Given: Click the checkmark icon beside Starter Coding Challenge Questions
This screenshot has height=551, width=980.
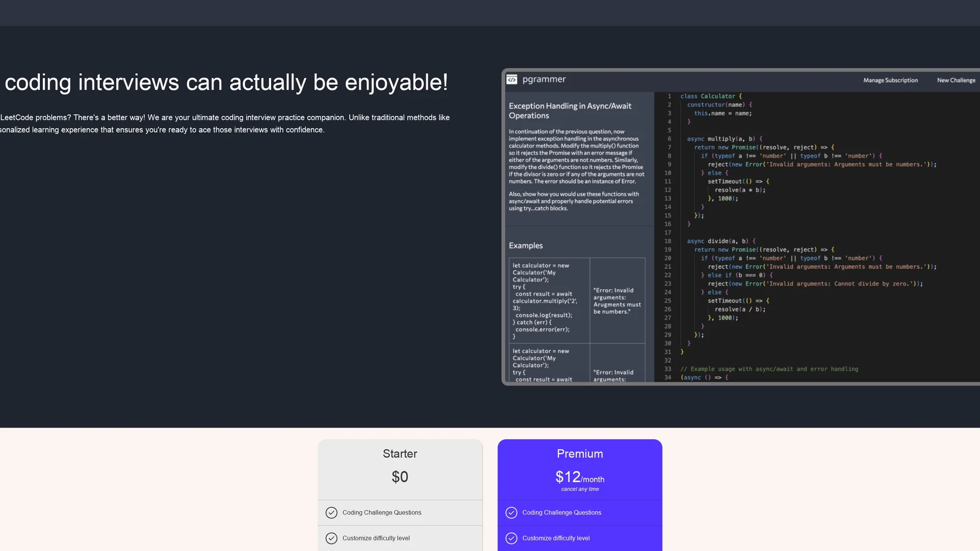Looking at the screenshot, I should click(331, 513).
